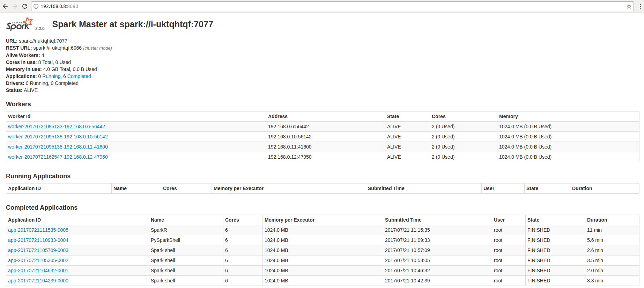Open worker 192.168.0.6-56442 details
This screenshot has height=288, width=644.
(57, 127)
